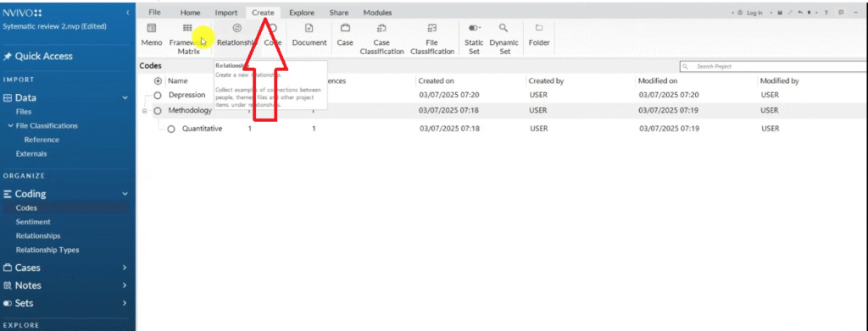Viewport: 868px width, 331px height.
Task: Switch to the Home tab
Action: pyautogui.click(x=191, y=13)
